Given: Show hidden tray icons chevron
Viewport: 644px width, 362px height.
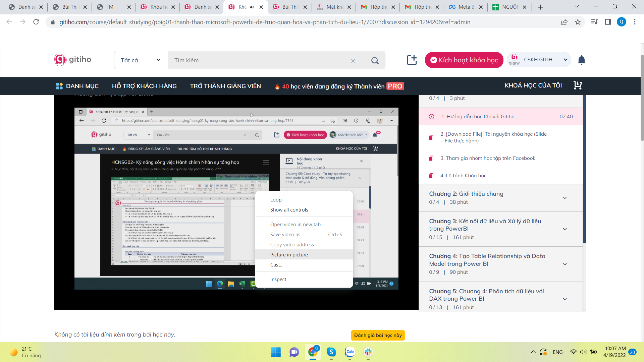Looking at the screenshot, I should coord(533,352).
